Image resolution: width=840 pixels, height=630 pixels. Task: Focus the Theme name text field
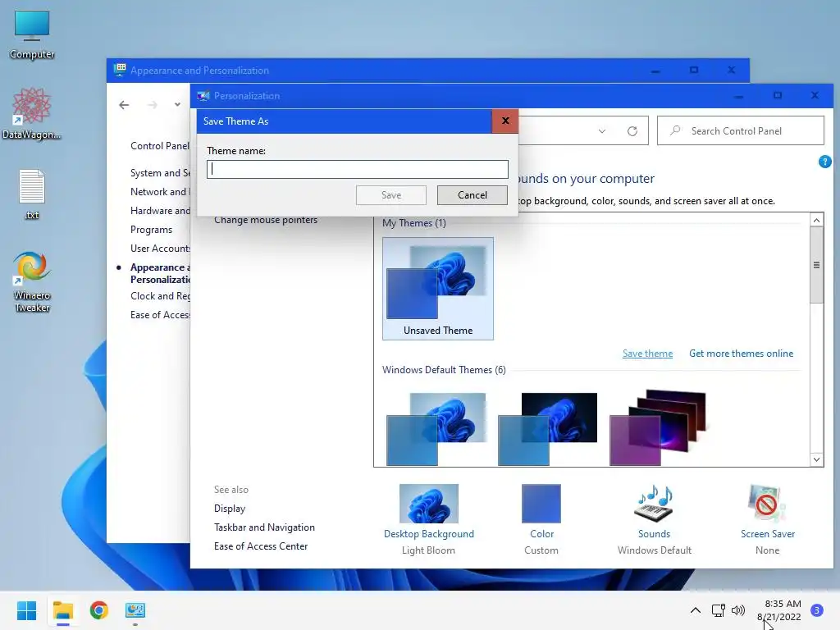[358, 169]
